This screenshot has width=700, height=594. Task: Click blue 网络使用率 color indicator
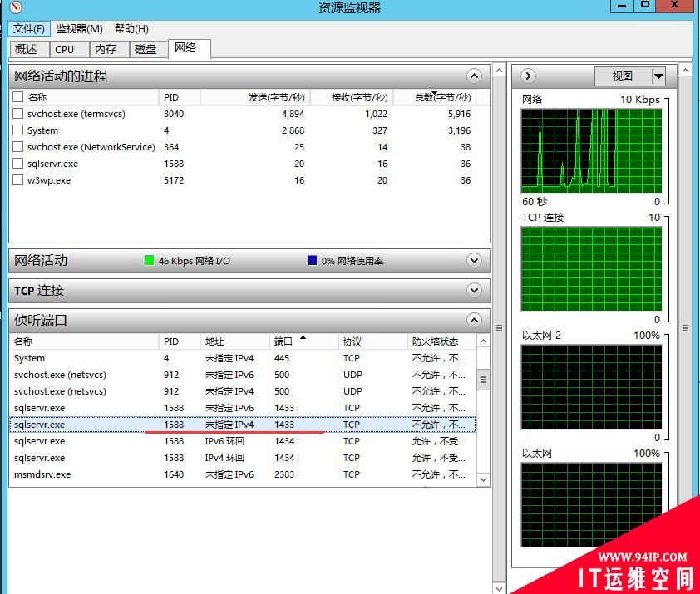[313, 260]
